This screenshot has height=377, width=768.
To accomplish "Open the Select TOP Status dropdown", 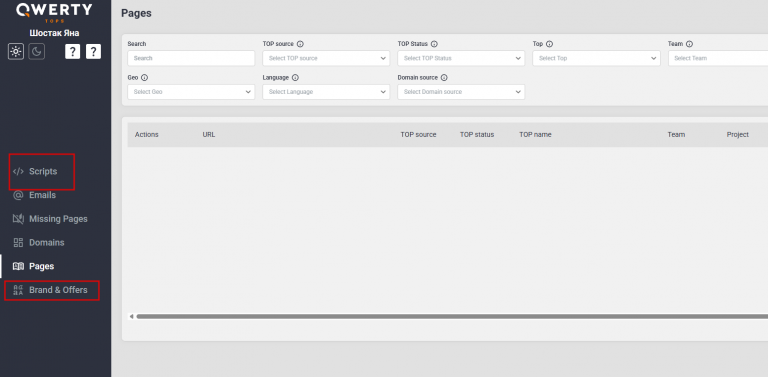I will pos(461,58).
